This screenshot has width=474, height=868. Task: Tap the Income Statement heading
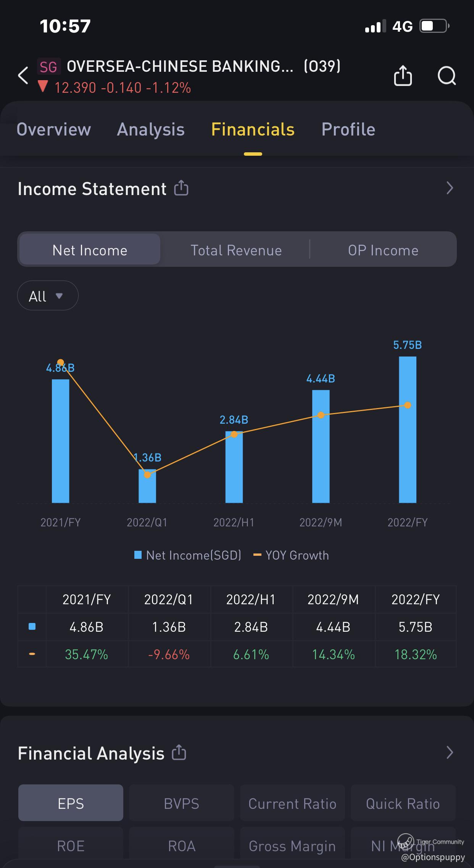click(92, 189)
